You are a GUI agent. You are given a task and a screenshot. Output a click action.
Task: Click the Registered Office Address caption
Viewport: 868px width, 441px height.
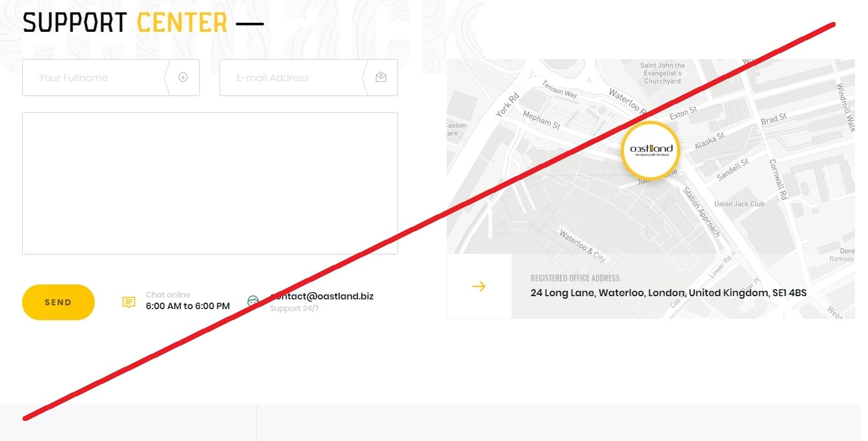[x=575, y=279]
